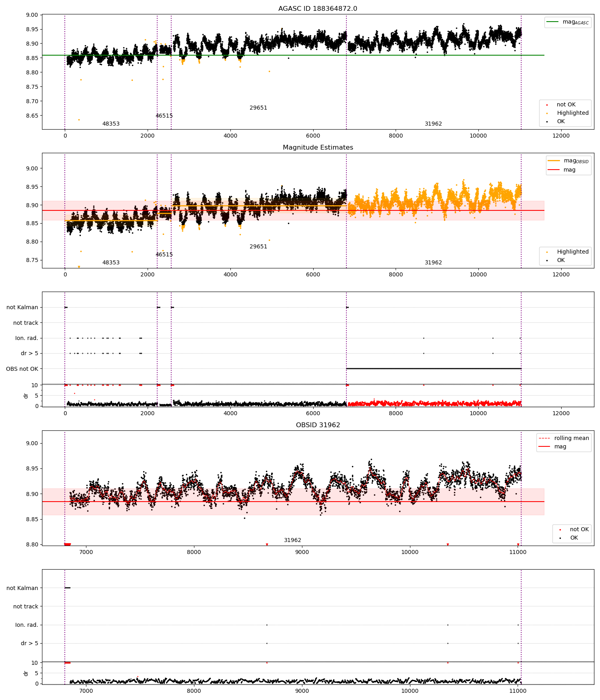Viewport: 600px width, 700px height.
Task: Click obsid label '46515' in AGASC plot
Action: [x=164, y=116]
